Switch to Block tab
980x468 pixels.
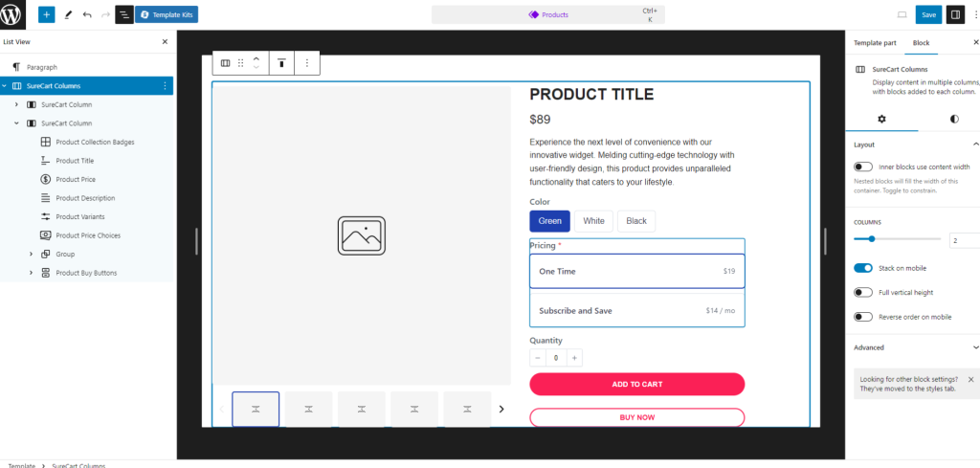921,42
